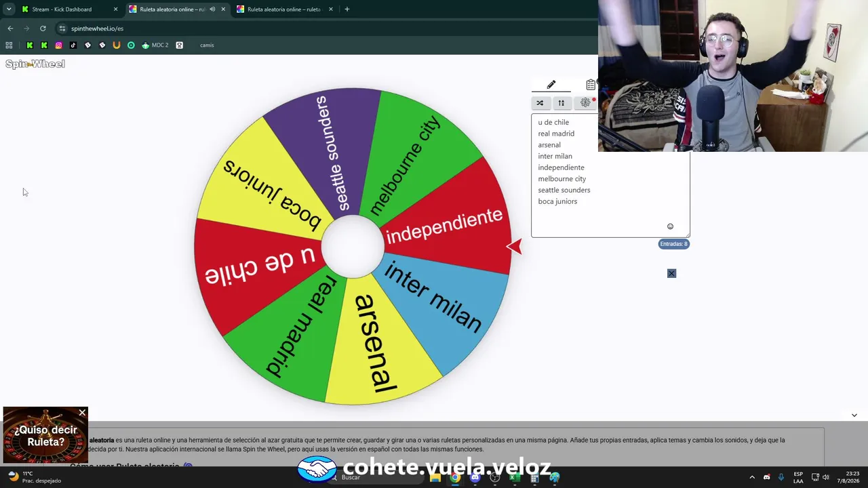Image resolution: width=868 pixels, height=488 pixels.
Task: Open File Explorer from the taskbar
Action: pos(435,478)
